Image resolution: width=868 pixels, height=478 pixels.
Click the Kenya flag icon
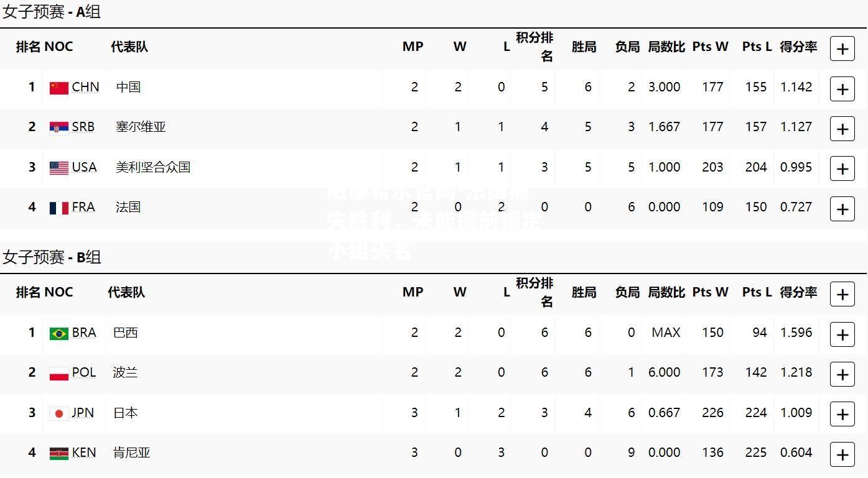[x=59, y=454]
